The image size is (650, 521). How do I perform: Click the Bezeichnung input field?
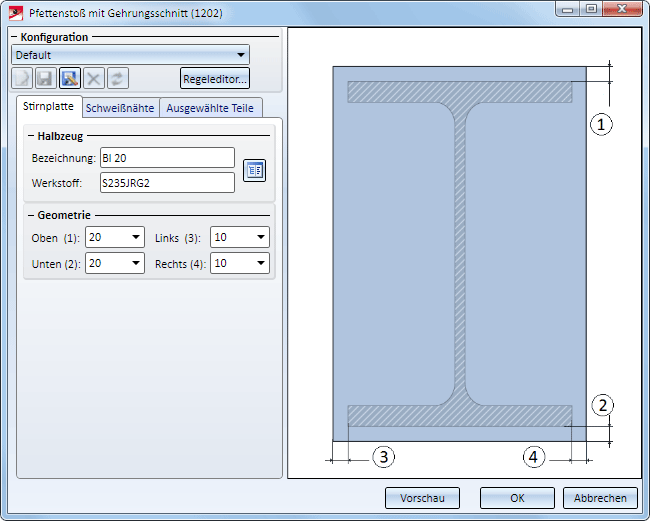(167, 158)
